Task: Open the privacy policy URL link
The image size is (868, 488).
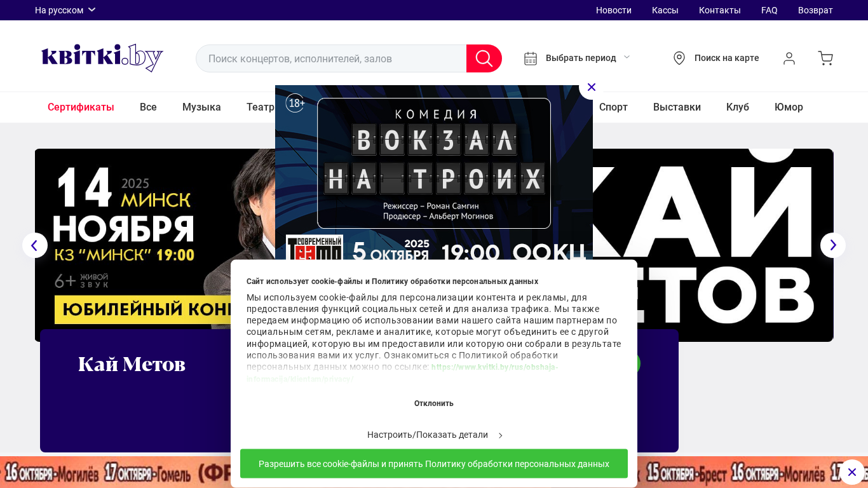Action: (402, 373)
